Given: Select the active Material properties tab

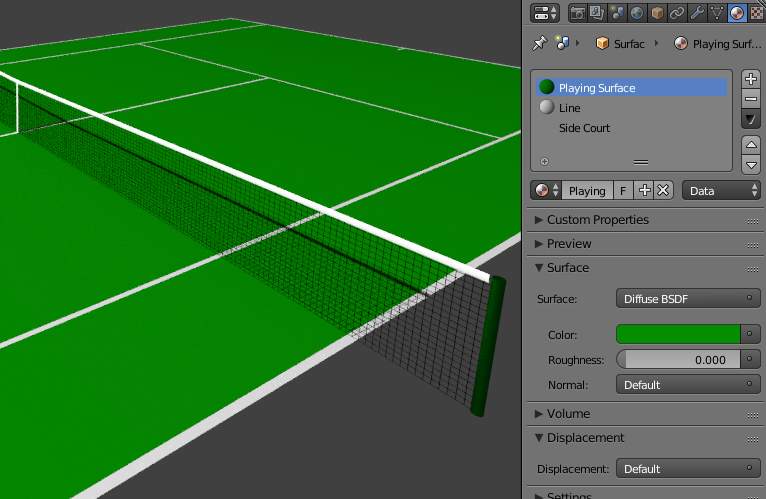Looking at the screenshot, I should click(737, 13).
